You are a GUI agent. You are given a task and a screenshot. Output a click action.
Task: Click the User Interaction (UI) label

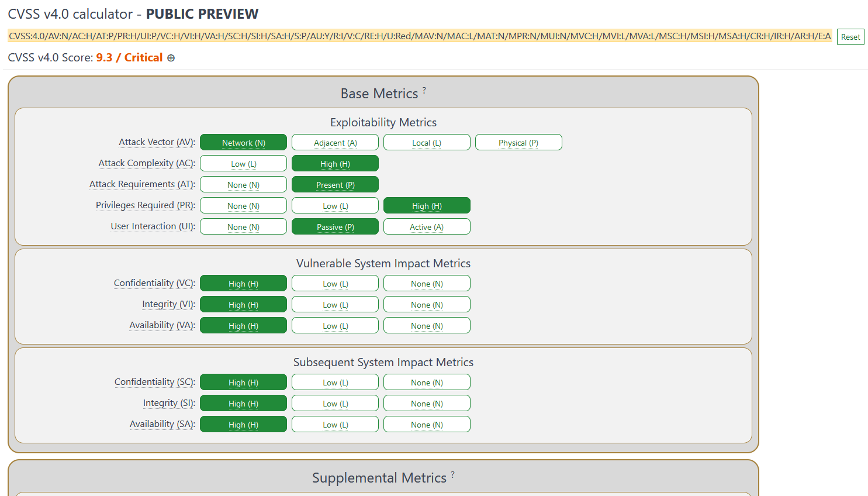(x=153, y=226)
